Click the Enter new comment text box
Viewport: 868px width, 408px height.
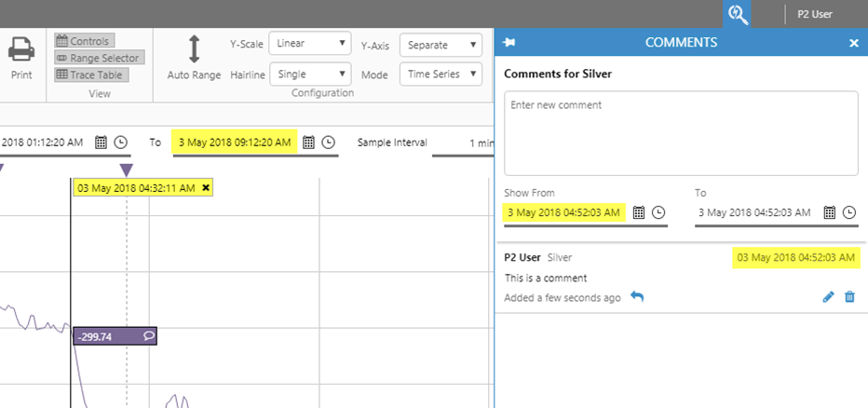pyautogui.click(x=680, y=132)
